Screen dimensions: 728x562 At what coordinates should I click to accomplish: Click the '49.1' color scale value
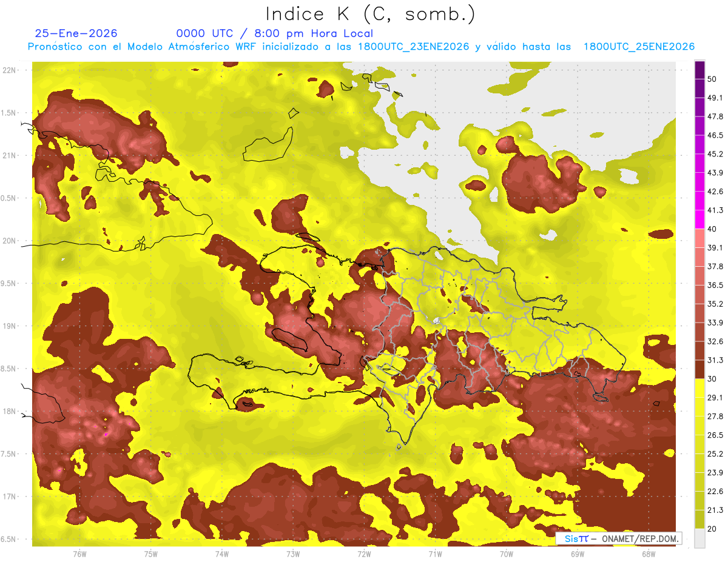tap(715, 98)
